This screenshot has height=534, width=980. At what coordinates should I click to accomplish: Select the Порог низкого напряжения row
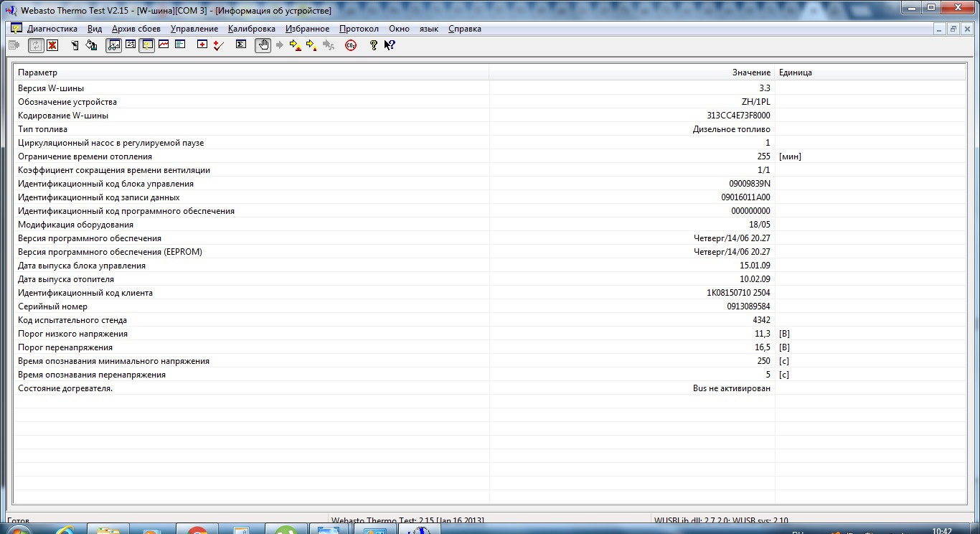(x=490, y=334)
